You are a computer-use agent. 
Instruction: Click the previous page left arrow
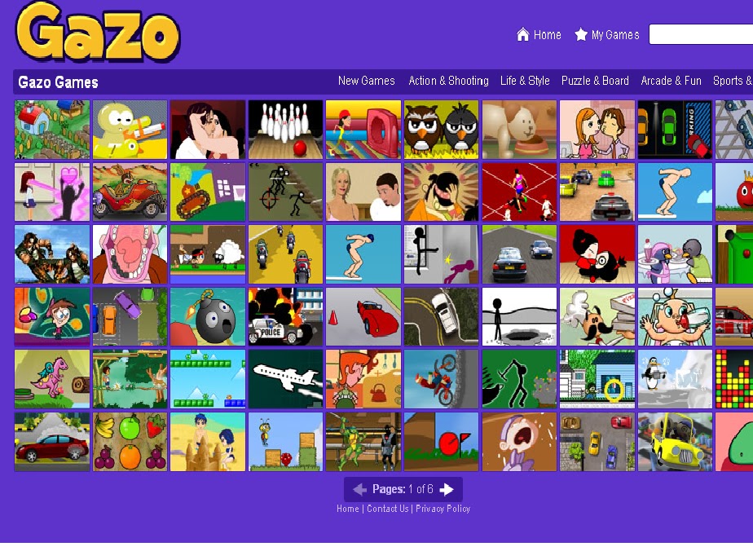(359, 489)
